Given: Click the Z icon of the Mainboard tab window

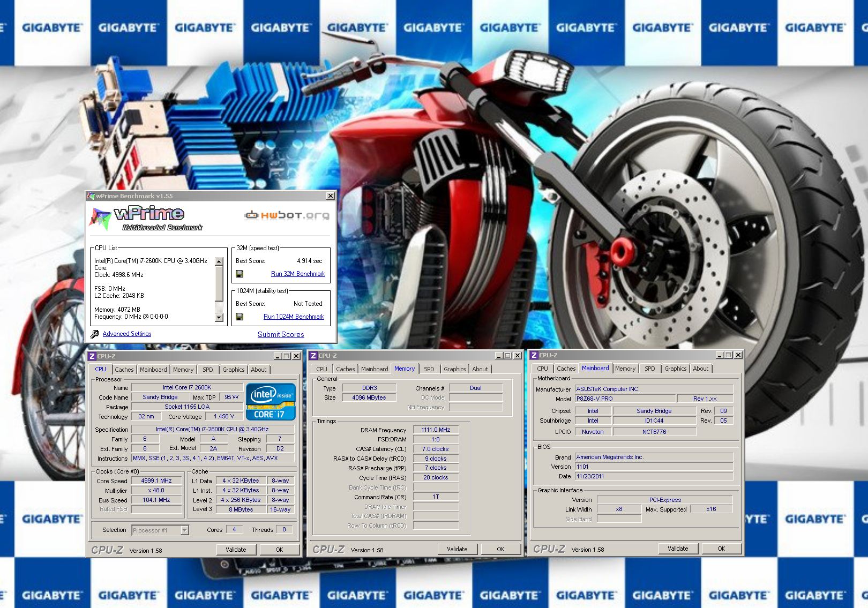Looking at the screenshot, I should 534,355.
